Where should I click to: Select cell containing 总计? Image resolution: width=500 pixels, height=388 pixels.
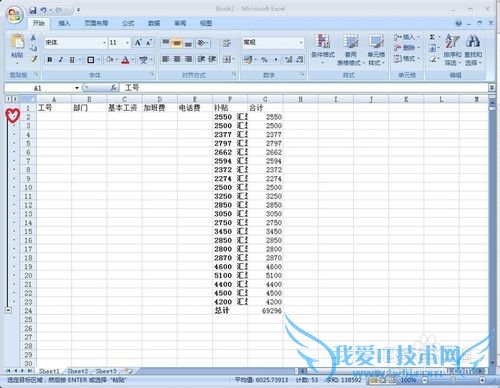[x=230, y=310]
